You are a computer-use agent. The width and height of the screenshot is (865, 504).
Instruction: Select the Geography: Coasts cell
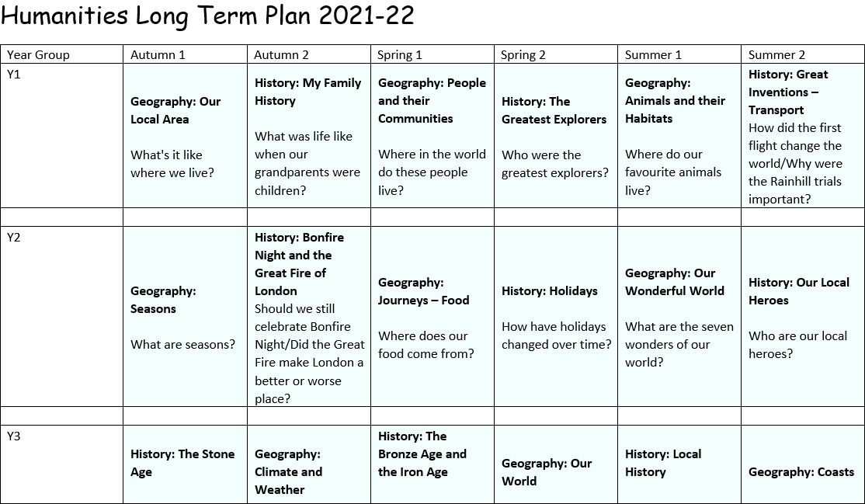pos(801,471)
